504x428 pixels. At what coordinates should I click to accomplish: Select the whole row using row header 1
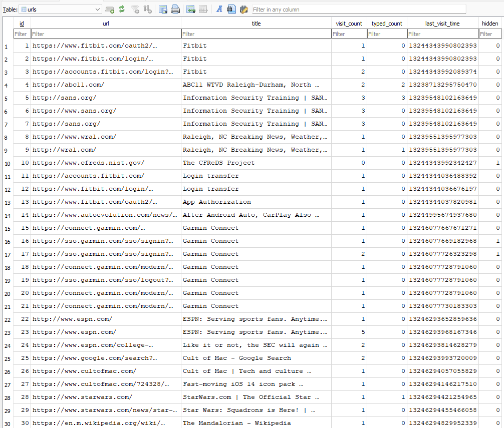(8, 46)
